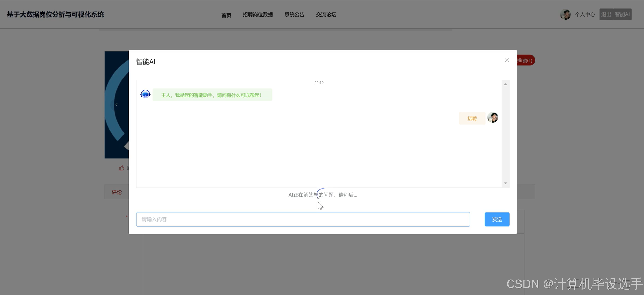
Task: Click the 22:12 timestamp
Action: tap(319, 83)
